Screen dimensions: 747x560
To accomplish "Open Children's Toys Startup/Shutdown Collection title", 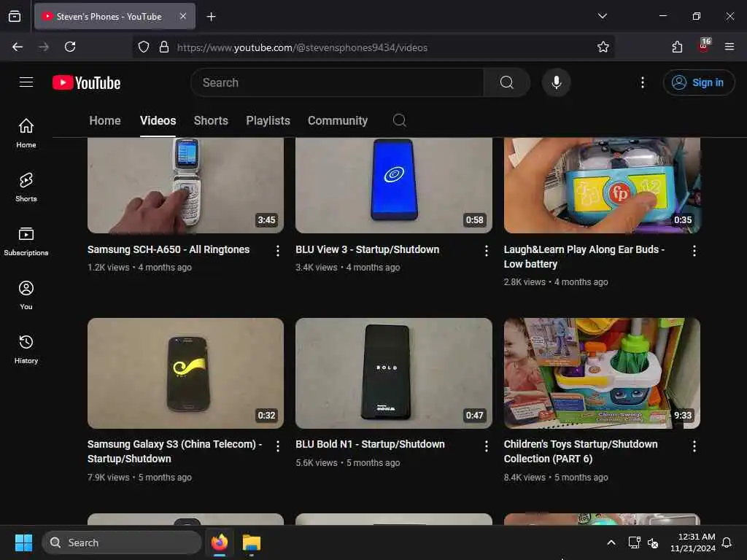I will tap(580, 451).
